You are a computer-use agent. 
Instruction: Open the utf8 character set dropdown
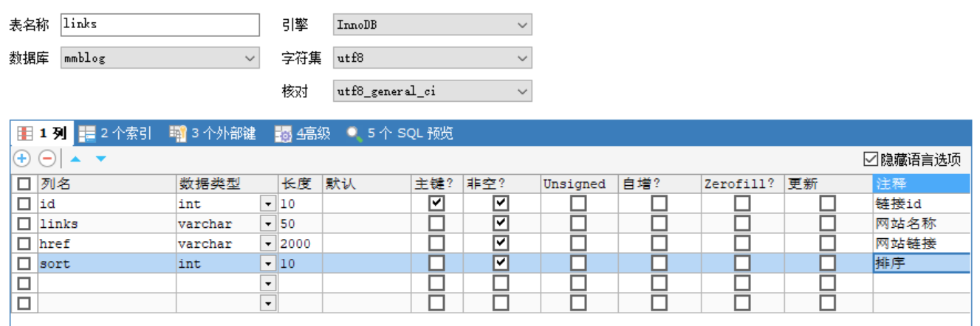523,58
